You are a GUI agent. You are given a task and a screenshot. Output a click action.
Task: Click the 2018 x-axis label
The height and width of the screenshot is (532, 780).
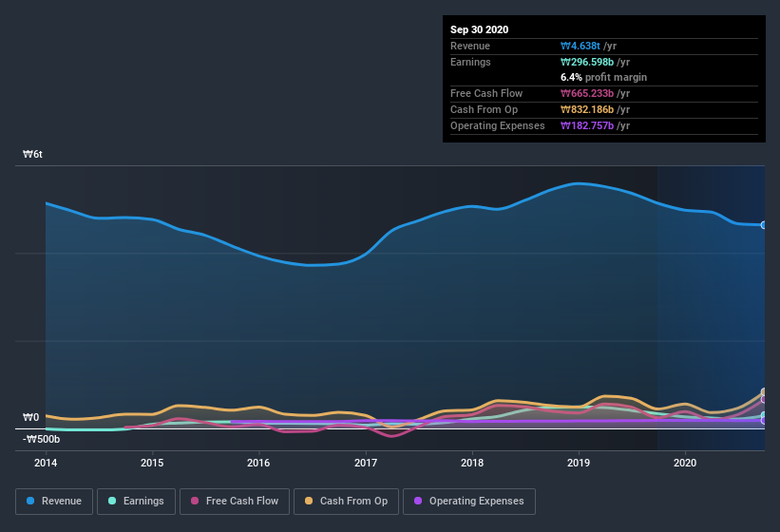coord(472,463)
